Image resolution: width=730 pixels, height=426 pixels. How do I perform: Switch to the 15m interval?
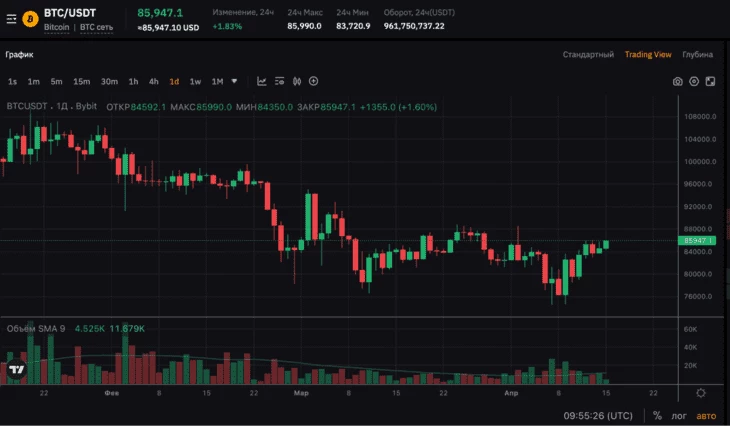point(81,81)
